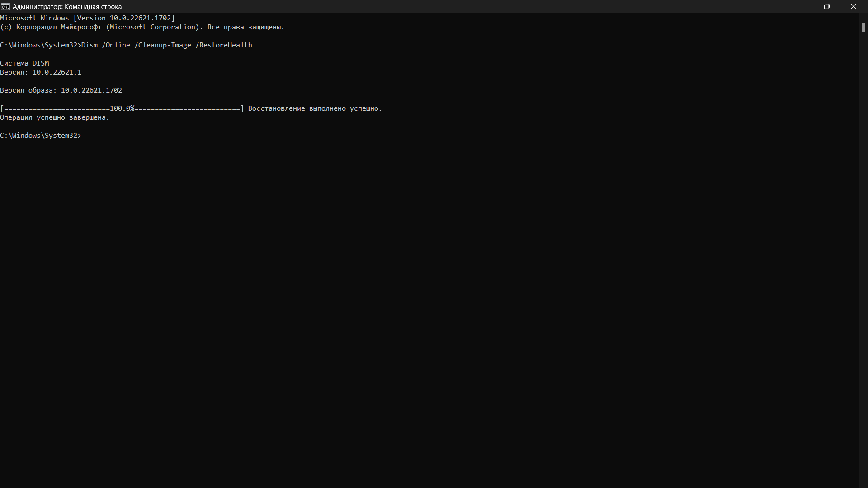Click the /Online parameter text

[116, 45]
